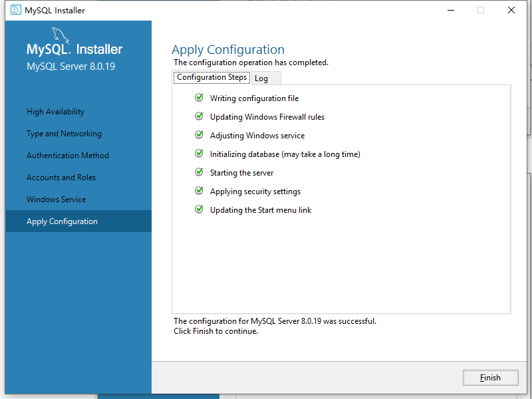532x399 pixels.
Task: Click the 'Apply Configuration' page heading
Action: pos(228,49)
